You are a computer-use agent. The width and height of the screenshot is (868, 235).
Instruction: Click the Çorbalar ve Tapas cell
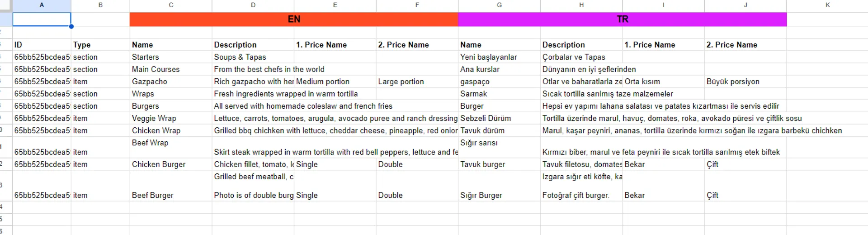tap(581, 57)
